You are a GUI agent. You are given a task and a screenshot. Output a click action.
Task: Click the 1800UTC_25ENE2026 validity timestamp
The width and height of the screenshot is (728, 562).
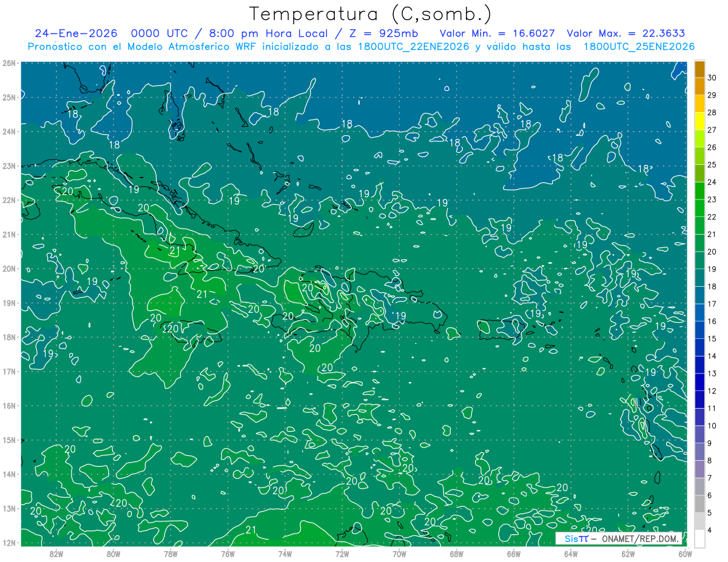(x=639, y=47)
